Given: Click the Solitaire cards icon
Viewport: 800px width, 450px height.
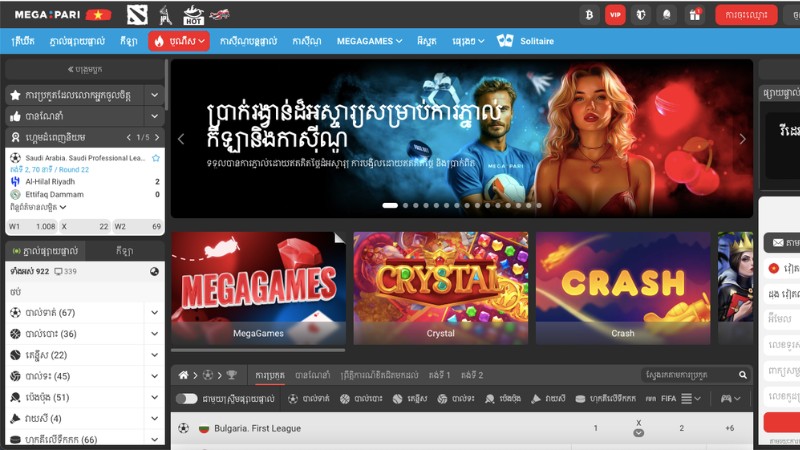Looking at the screenshot, I should pyautogui.click(x=505, y=41).
